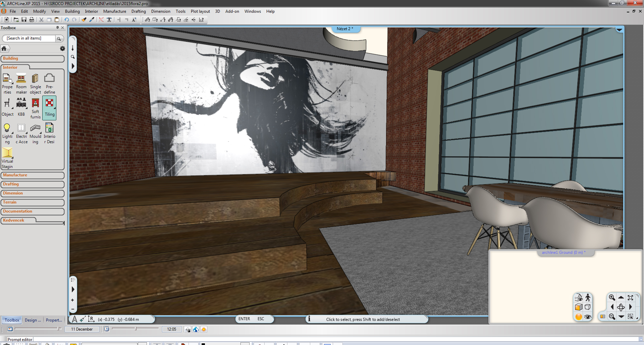Select the Electric Accessories tool

pyautogui.click(x=21, y=133)
